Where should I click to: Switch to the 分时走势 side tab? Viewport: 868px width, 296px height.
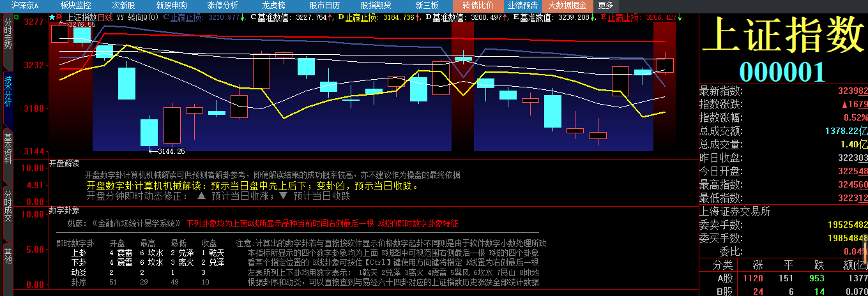tap(8, 34)
